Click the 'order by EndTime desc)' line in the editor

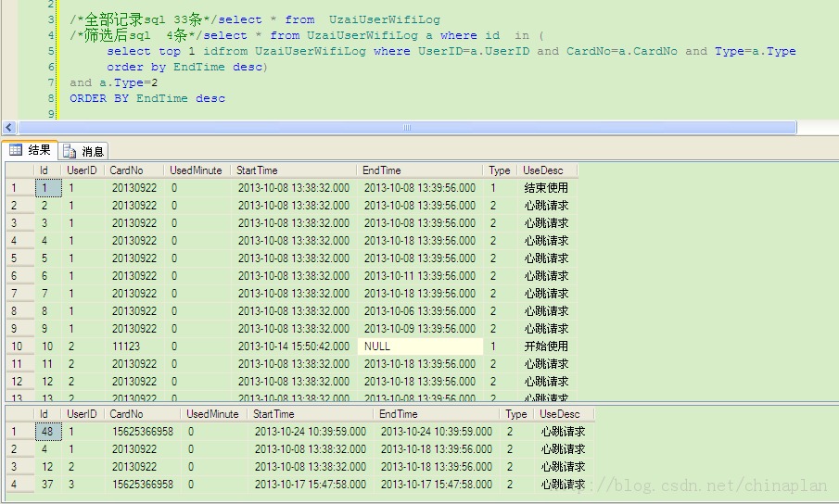pos(186,67)
